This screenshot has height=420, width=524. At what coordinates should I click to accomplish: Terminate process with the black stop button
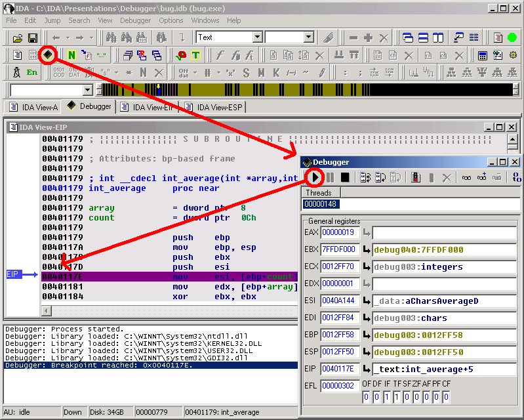[345, 178]
